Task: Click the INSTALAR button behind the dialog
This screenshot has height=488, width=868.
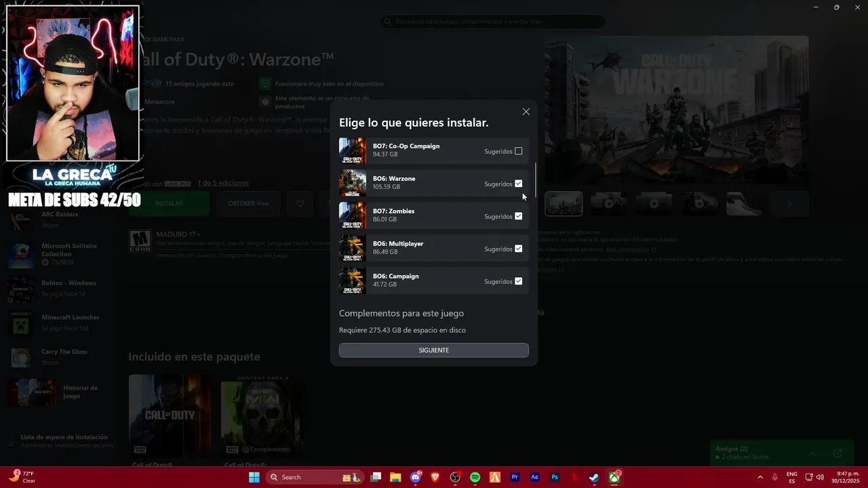Action: coord(169,203)
